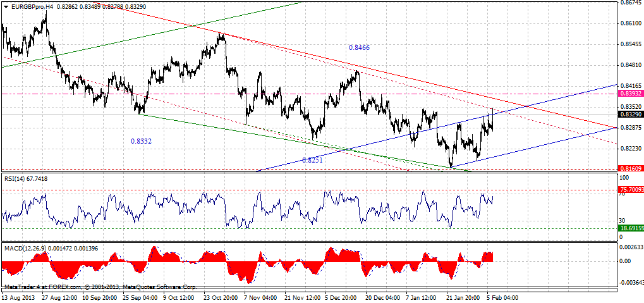Click the red 0.81609 price level tag
The height and width of the screenshot is (303, 644).
[x=631, y=168]
